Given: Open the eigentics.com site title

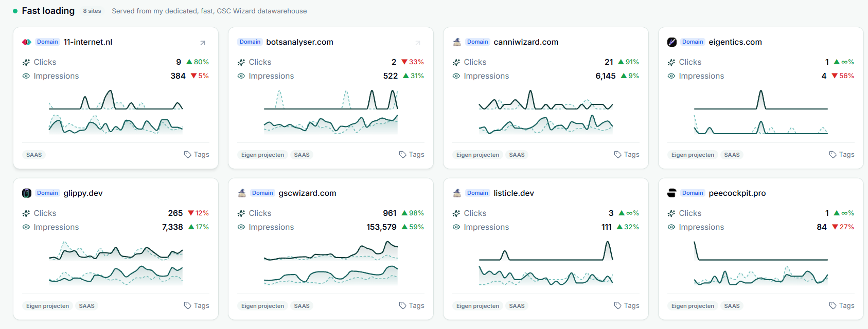Looking at the screenshot, I should click(735, 42).
